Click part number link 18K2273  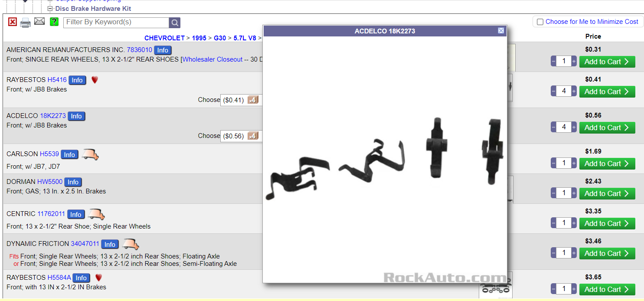coord(53,116)
